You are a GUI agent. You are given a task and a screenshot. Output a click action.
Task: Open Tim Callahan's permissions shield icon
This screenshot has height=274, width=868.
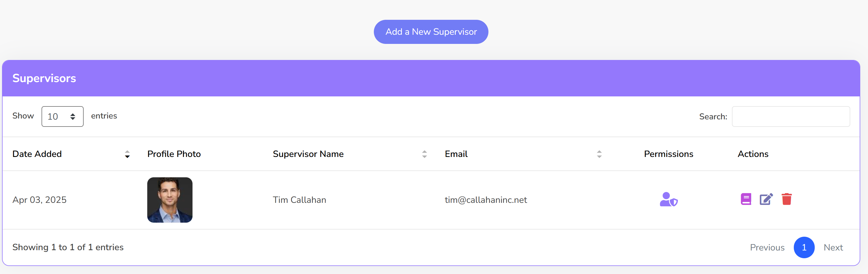(x=669, y=199)
